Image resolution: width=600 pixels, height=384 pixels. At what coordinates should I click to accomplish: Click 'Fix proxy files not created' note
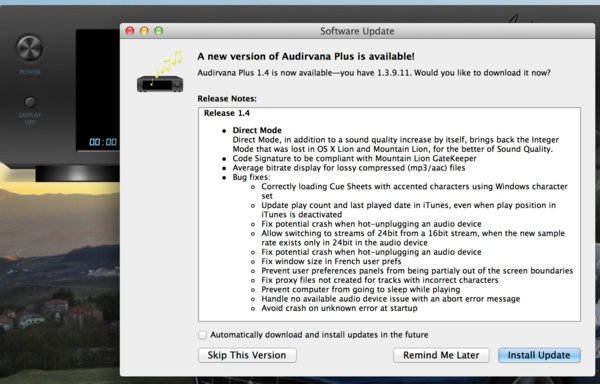[380, 280]
